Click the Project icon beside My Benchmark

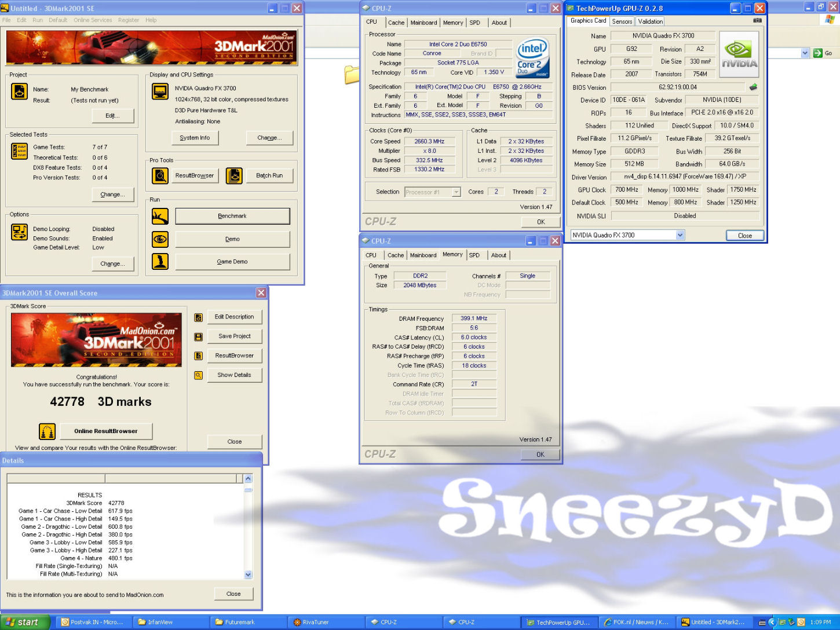click(19, 91)
